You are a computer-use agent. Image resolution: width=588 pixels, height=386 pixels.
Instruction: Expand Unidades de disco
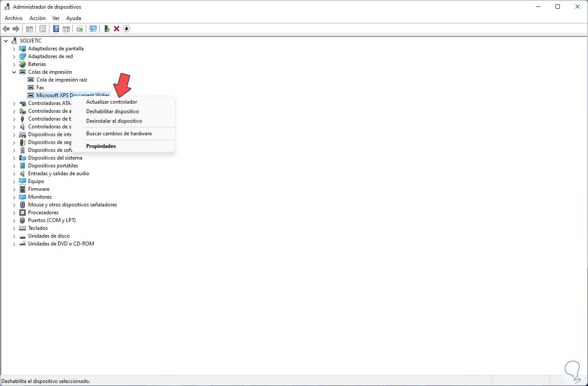(14, 236)
